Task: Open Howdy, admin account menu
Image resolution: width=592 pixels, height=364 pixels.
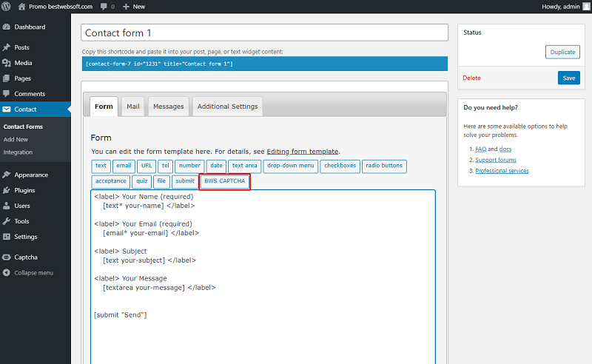Action: tap(565, 7)
